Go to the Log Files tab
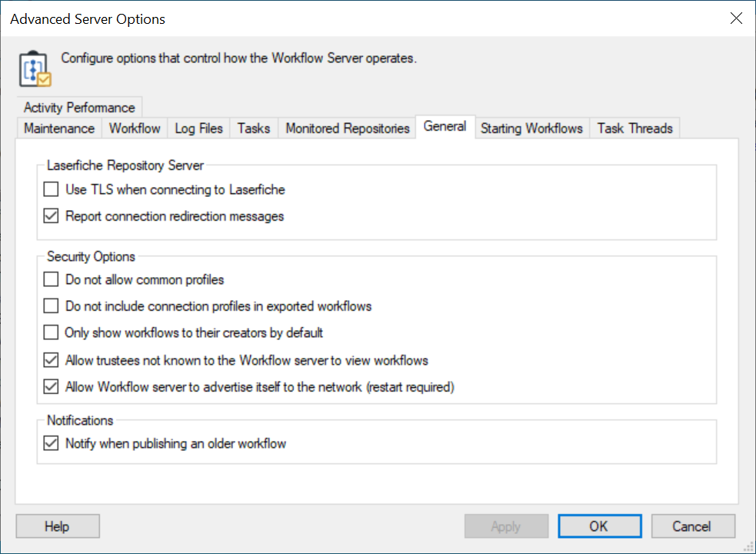The height and width of the screenshot is (554, 756). pyautogui.click(x=198, y=128)
